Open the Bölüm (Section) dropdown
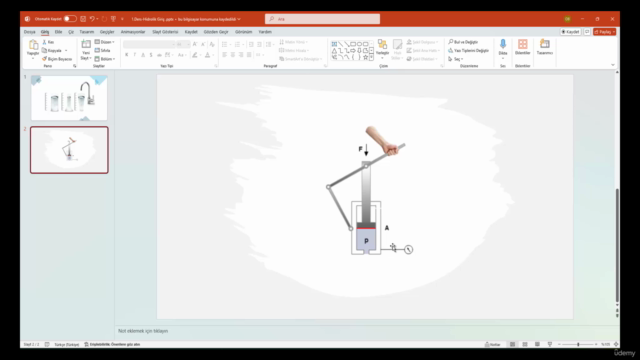This screenshot has width=640, height=360. [104, 59]
